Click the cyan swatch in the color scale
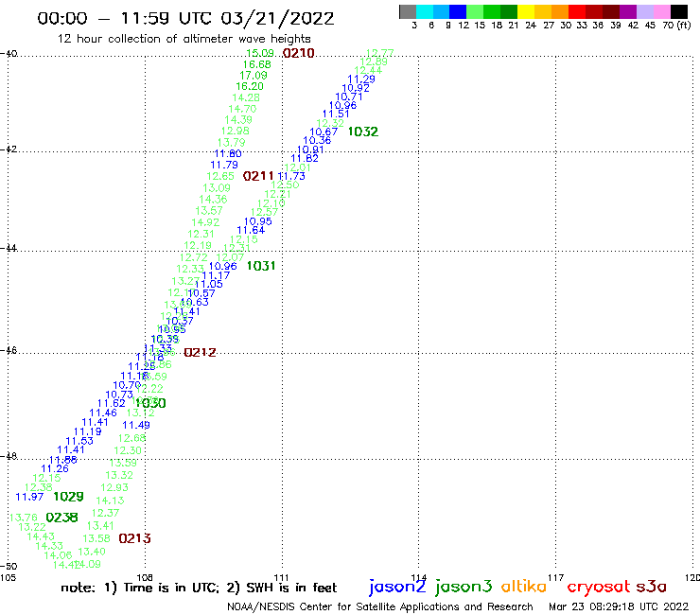Screen dimensions: 700x615 (425, 12)
